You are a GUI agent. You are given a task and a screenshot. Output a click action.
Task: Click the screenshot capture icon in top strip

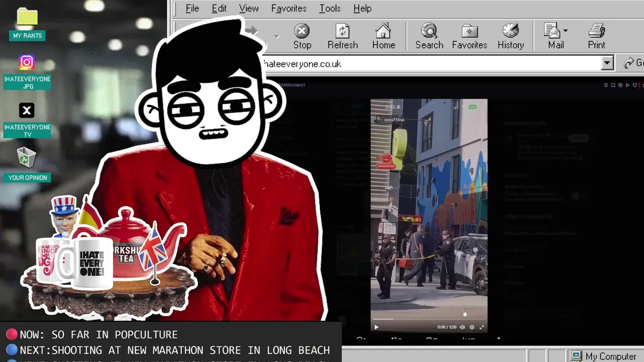pos(613,85)
